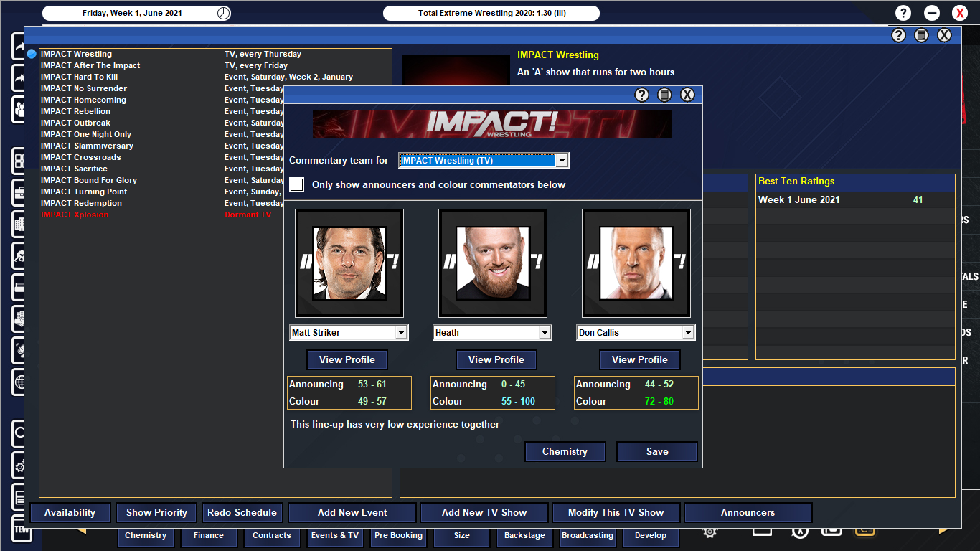Viewport: 980px width, 551px height.
Task: Expand the Heath commentator dropdown
Action: (545, 333)
